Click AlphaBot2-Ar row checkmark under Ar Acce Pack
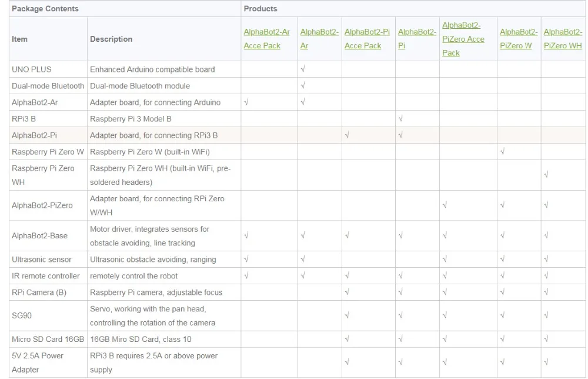 point(246,102)
